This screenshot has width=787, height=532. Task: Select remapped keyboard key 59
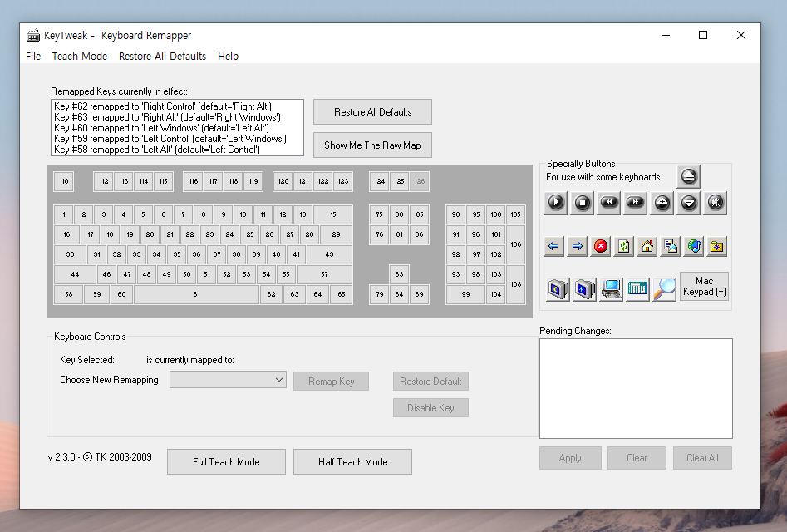tap(97, 294)
